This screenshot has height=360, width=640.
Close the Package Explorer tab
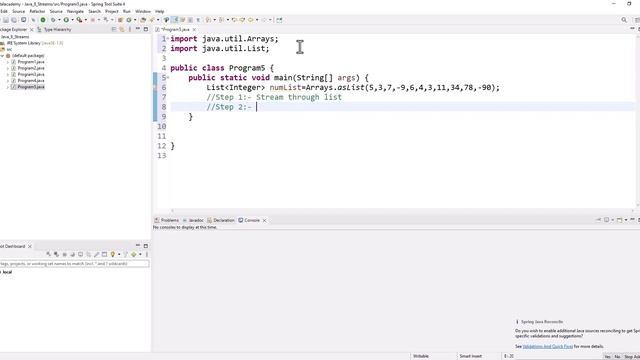[31, 29]
